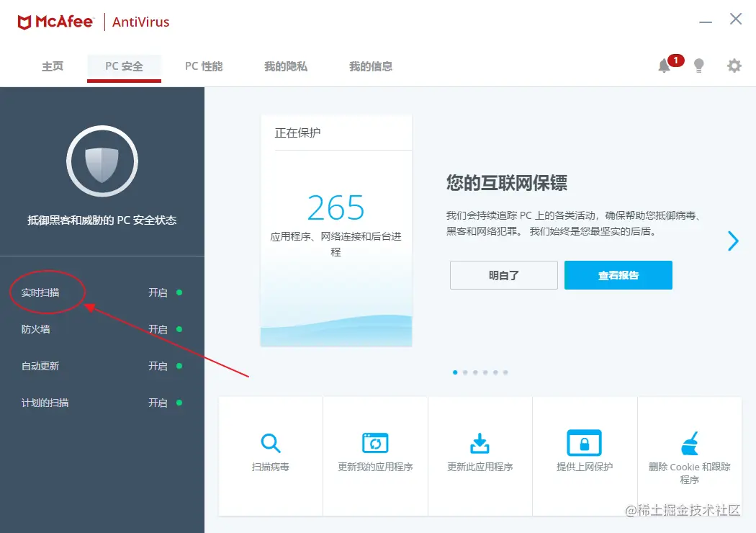Click the 删除 Cookie 和跟踪程序 label

point(690,473)
